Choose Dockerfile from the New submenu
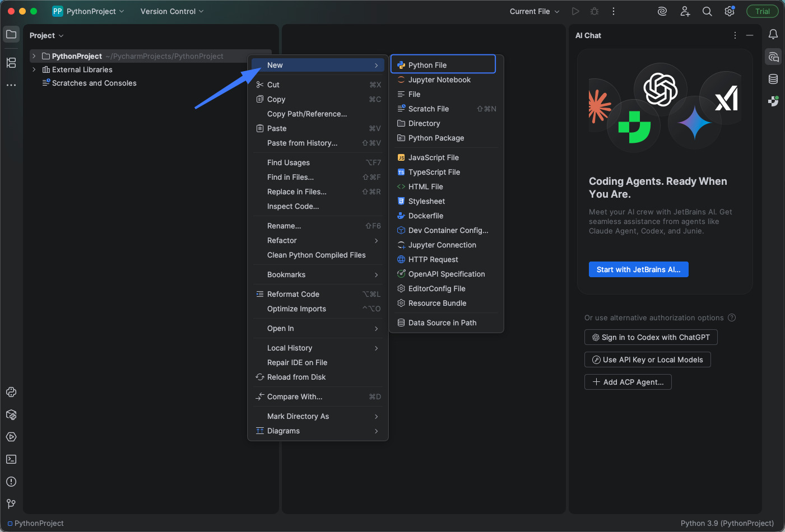This screenshot has width=785, height=532. coord(446,216)
